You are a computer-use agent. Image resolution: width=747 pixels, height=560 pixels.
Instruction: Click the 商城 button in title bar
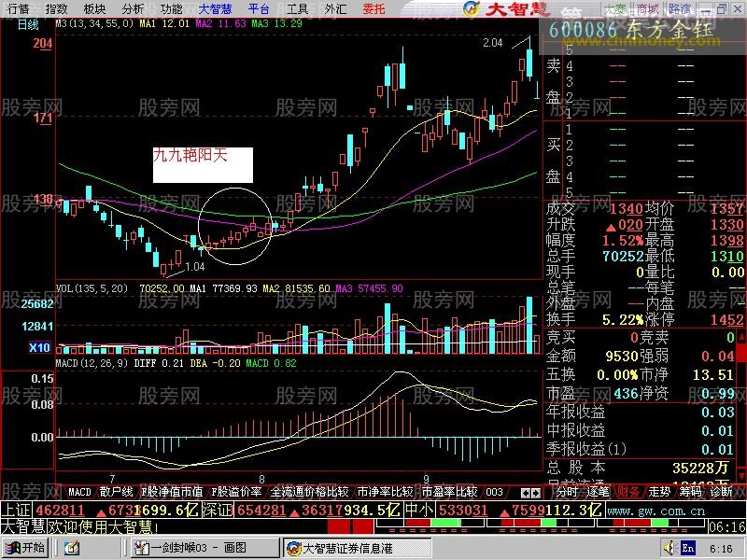(x=647, y=8)
